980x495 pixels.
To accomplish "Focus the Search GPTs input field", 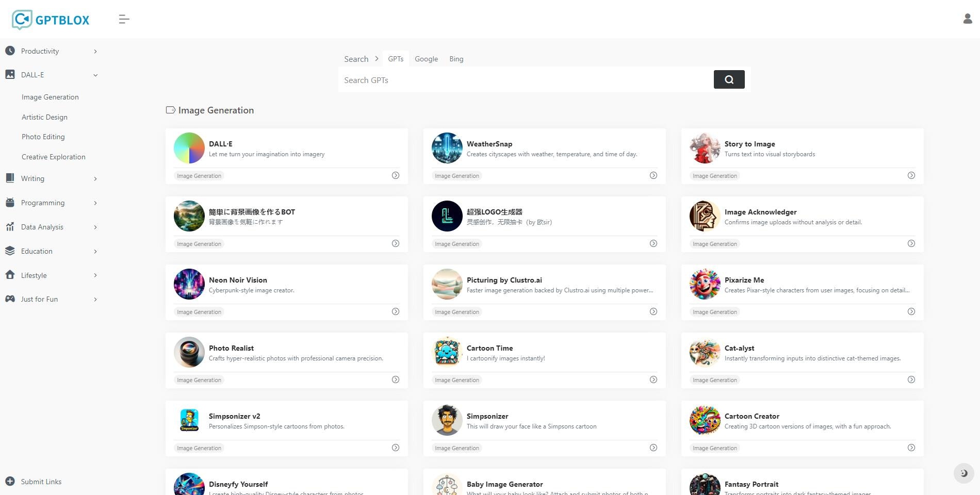I will 526,79.
